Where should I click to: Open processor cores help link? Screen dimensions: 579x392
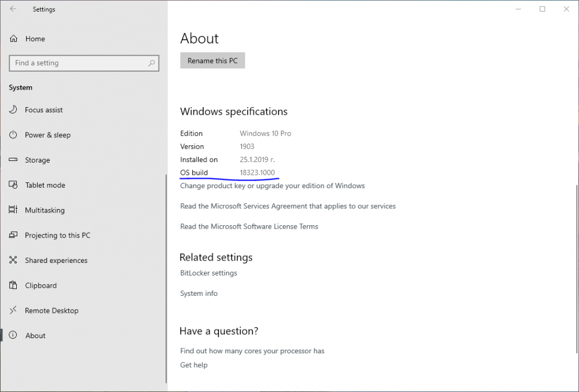(252, 351)
